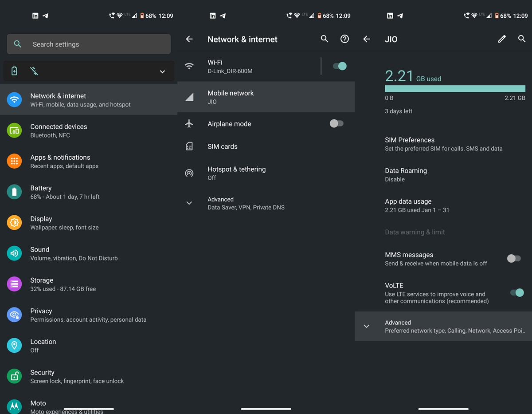This screenshot has height=414, width=532.
Task: Tap the Airplane mode plane icon
Action: (x=189, y=123)
